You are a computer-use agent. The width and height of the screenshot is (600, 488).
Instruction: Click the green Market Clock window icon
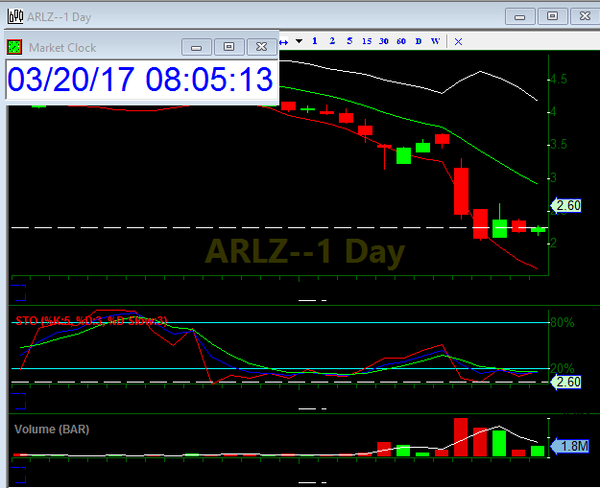[14, 47]
